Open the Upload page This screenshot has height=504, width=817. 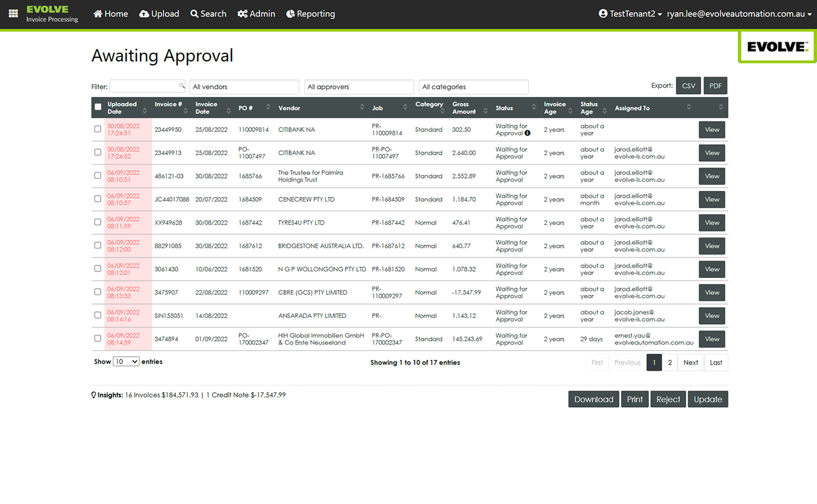(159, 13)
